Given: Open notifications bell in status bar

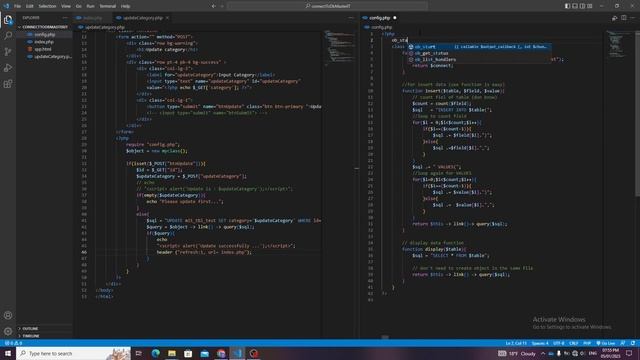Looking at the screenshot, I should [x=633, y=343].
